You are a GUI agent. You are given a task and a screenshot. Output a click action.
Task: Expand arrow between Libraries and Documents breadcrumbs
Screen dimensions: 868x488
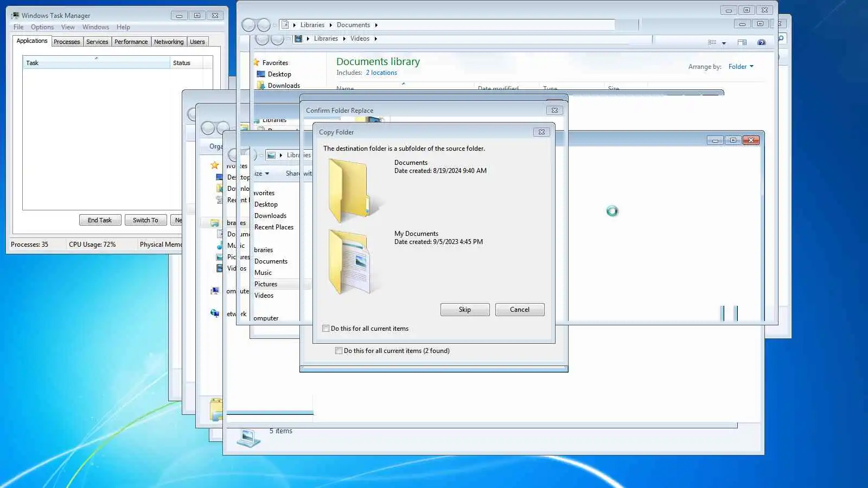point(330,25)
